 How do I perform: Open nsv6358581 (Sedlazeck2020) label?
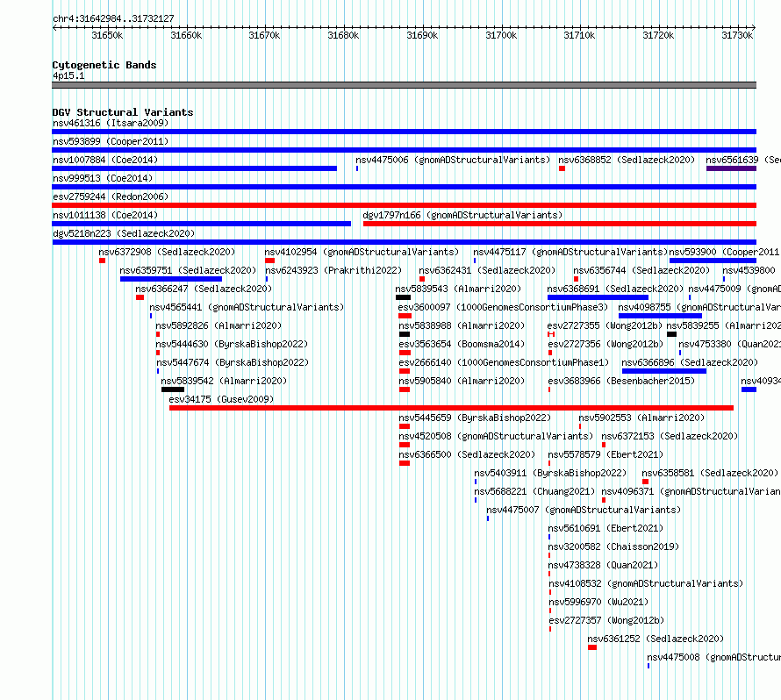coord(710,473)
